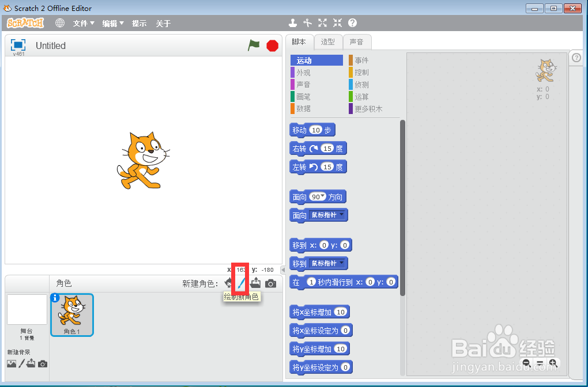Viewport: 588px width, 387px height.
Task: Select the grow sprite tool
Action: pos(322,23)
